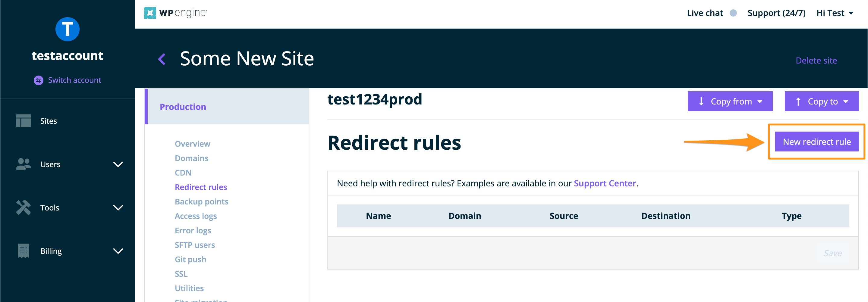
Task: Go back using the arrow beside Some New Site
Action: [162, 59]
